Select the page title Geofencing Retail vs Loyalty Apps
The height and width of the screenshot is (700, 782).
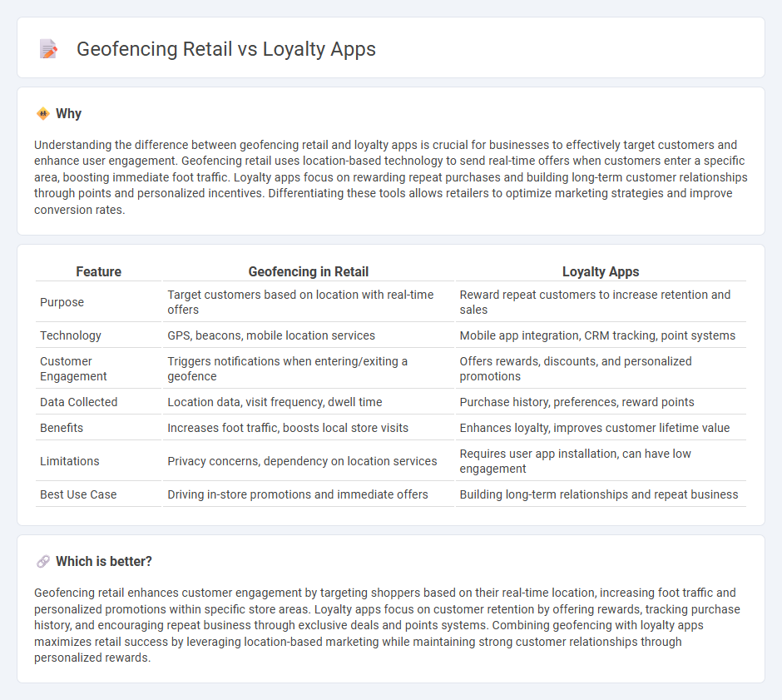tap(226, 49)
